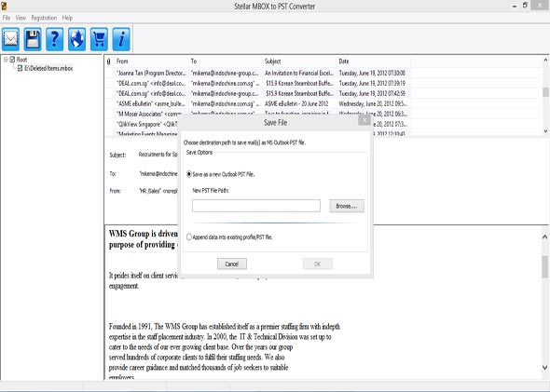Viewport: 550px width, 392px height.
Task: Click the OK button in Save File dialog
Action: pyautogui.click(x=318, y=264)
